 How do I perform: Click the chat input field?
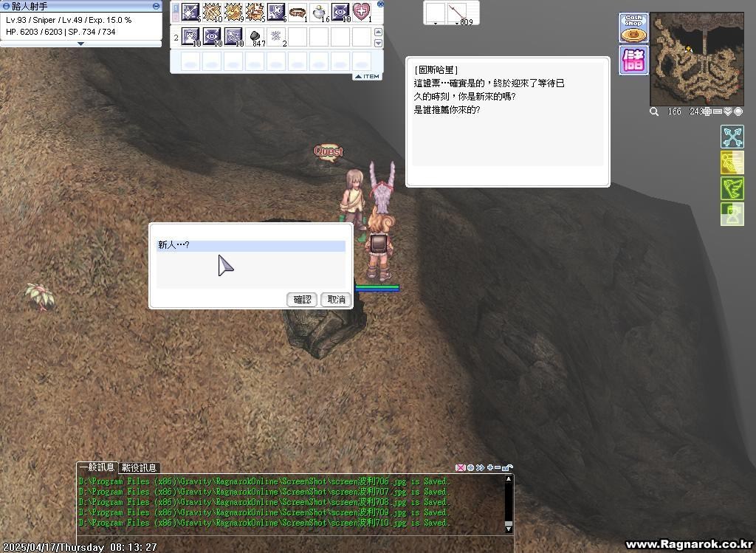[x=294, y=544]
